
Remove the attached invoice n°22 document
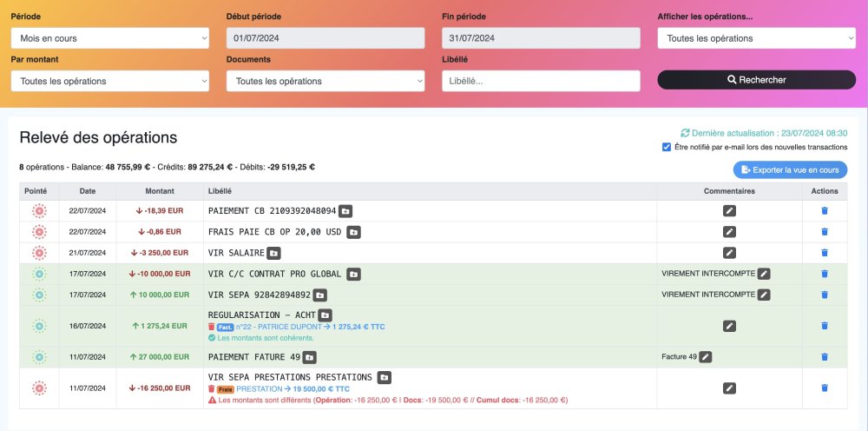211,327
